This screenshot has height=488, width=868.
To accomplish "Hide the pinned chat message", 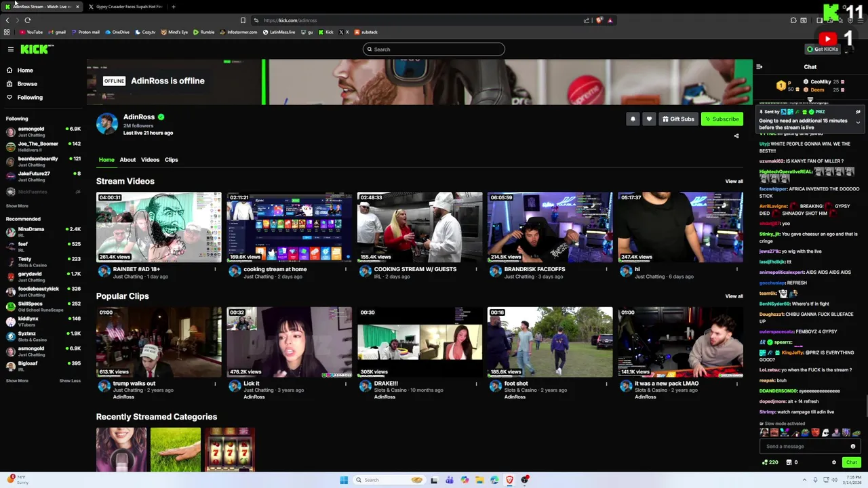I will point(858,112).
